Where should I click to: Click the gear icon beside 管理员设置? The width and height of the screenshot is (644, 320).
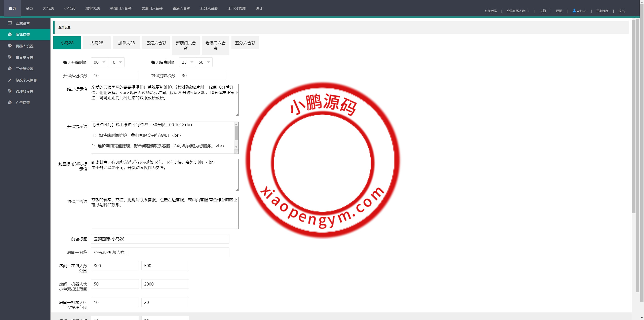click(10, 91)
